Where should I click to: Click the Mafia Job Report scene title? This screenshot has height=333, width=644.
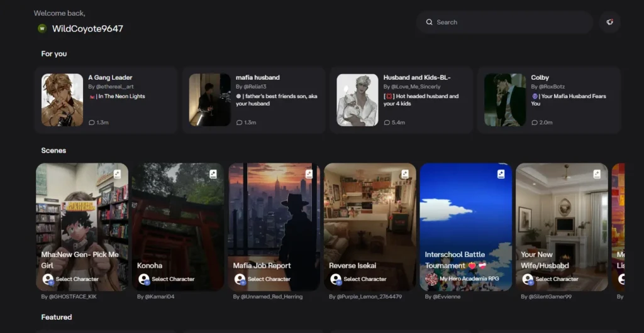click(x=262, y=266)
